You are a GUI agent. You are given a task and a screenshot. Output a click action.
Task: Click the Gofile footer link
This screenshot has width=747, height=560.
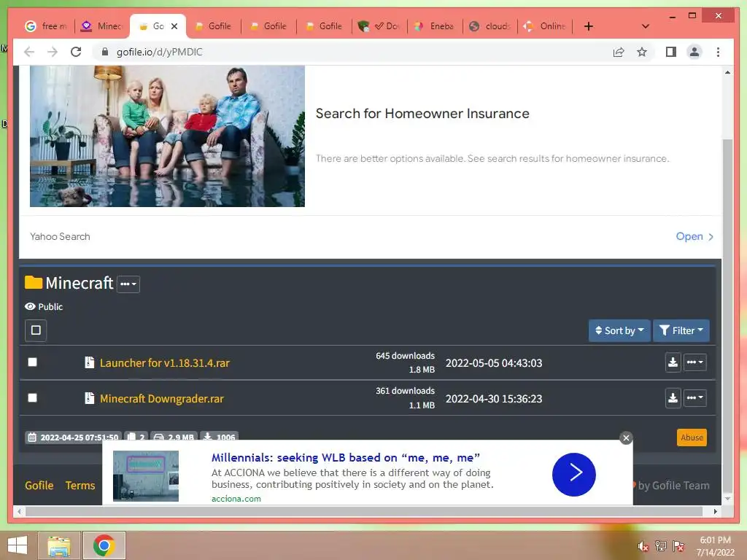tap(39, 485)
